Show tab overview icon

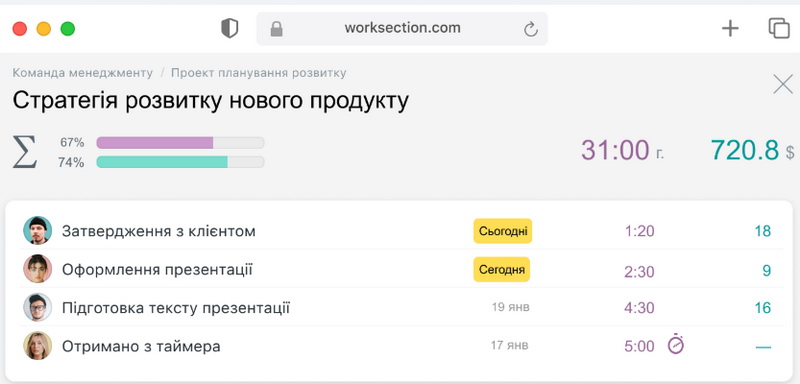[x=779, y=29]
